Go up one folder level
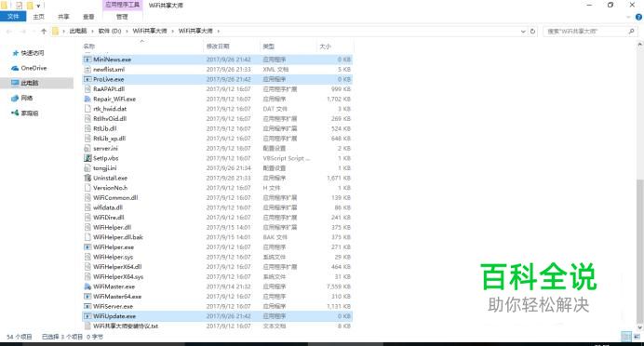The width and height of the screenshot is (644, 346). pyautogui.click(x=44, y=32)
